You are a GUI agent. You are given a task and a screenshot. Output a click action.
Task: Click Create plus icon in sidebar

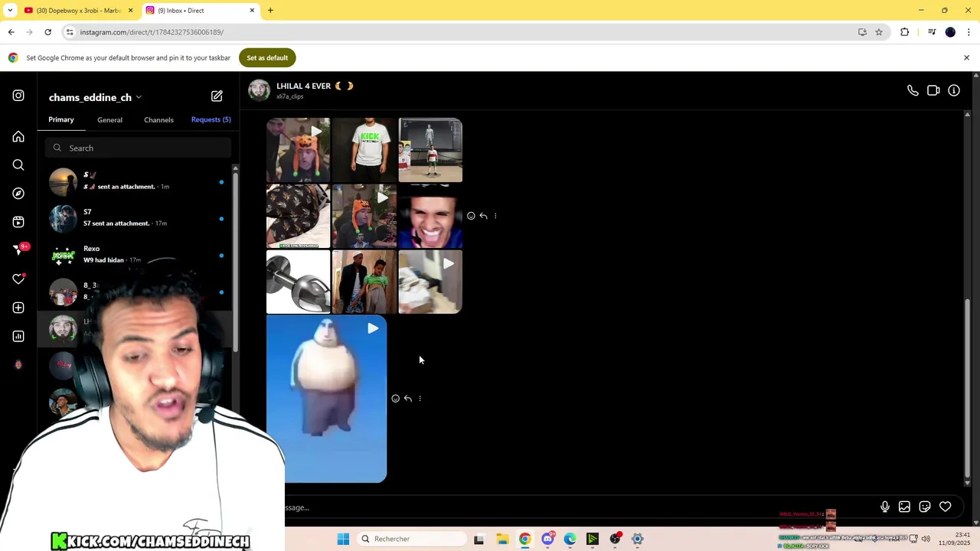pos(18,308)
